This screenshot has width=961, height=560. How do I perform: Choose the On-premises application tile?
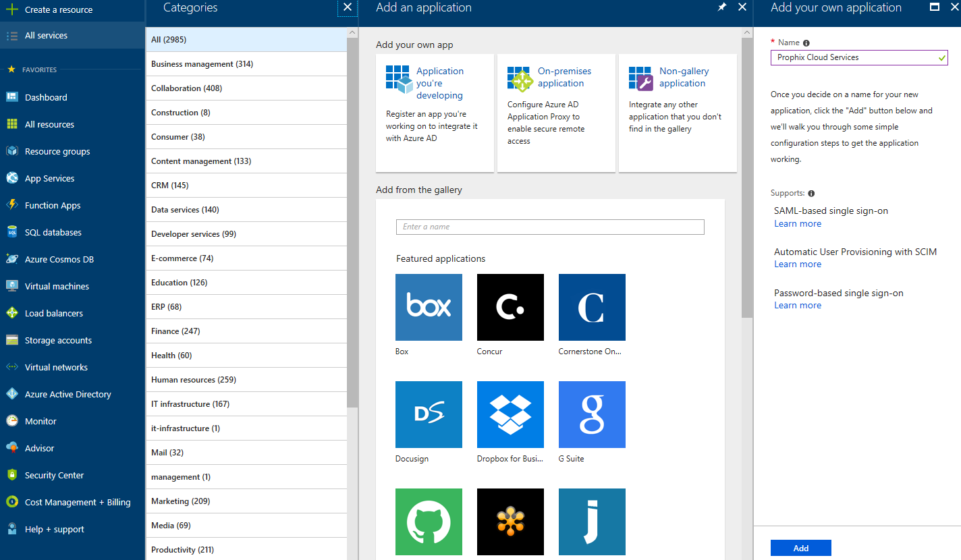point(556,113)
